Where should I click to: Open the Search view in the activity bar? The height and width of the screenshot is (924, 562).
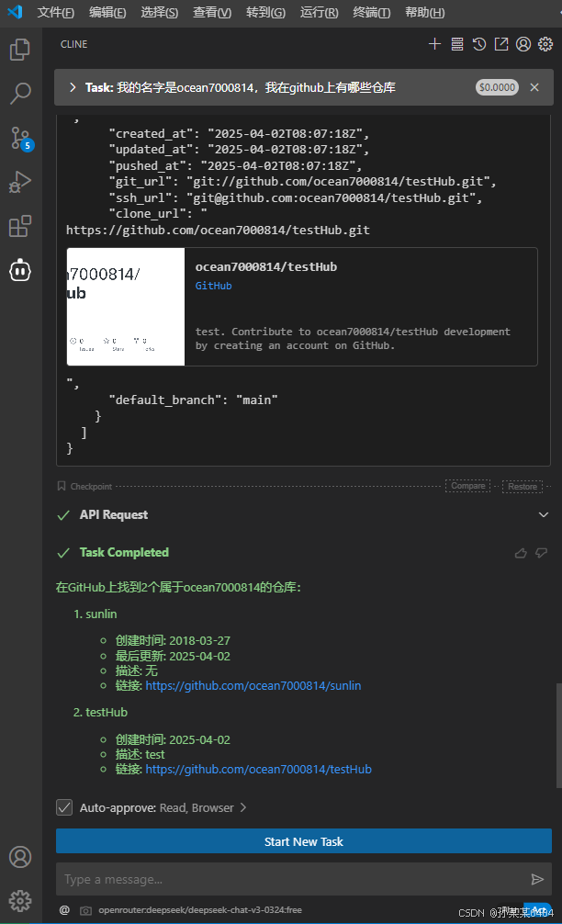click(x=20, y=93)
